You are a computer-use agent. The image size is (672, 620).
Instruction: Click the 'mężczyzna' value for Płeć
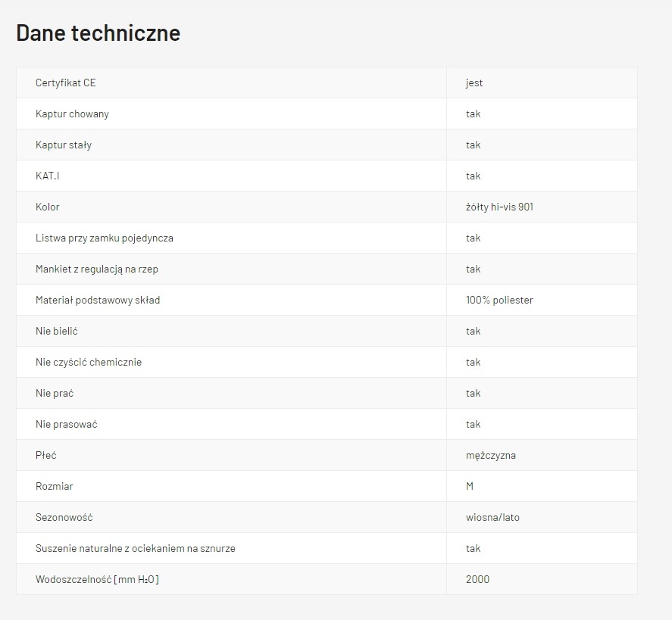[x=491, y=455]
